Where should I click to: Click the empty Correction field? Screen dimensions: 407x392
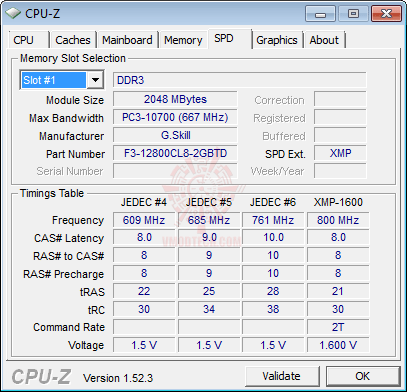340,99
